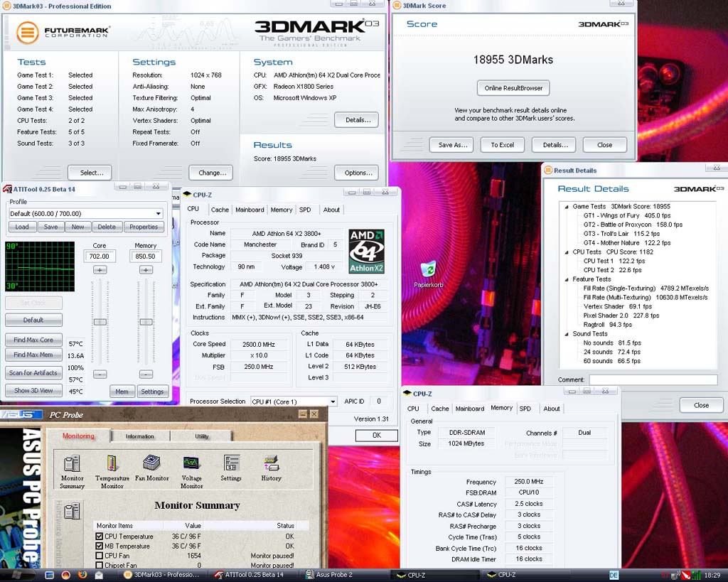Viewport: 728px width, 582px height.
Task: Select Utility tab in PC Probe
Action: 202,436
